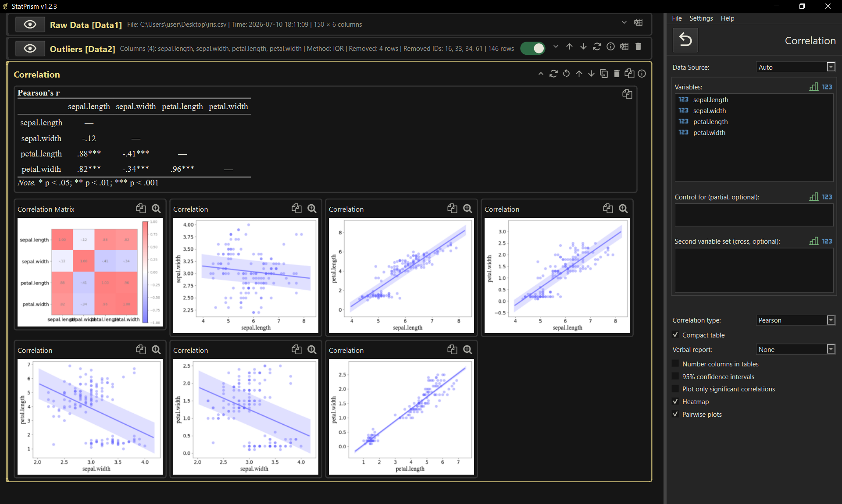
Task: Expand the Raw Data block chevron
Action: (624, 23)
